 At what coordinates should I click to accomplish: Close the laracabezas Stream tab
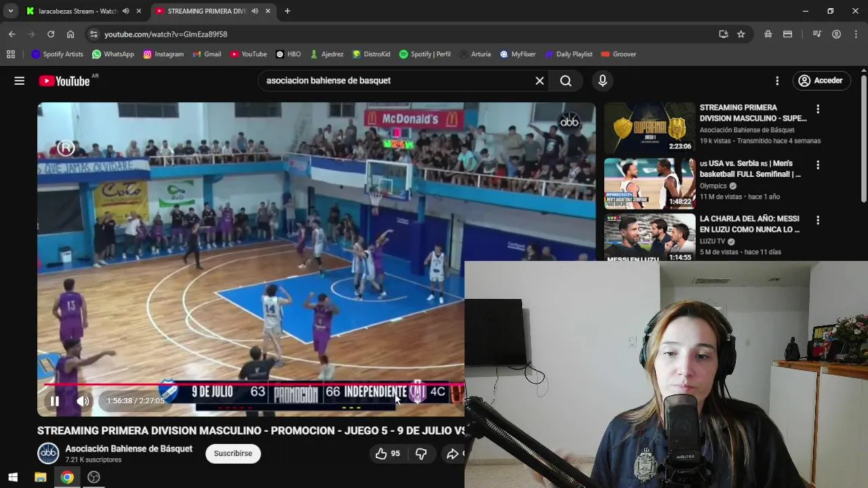click(139, 11)
